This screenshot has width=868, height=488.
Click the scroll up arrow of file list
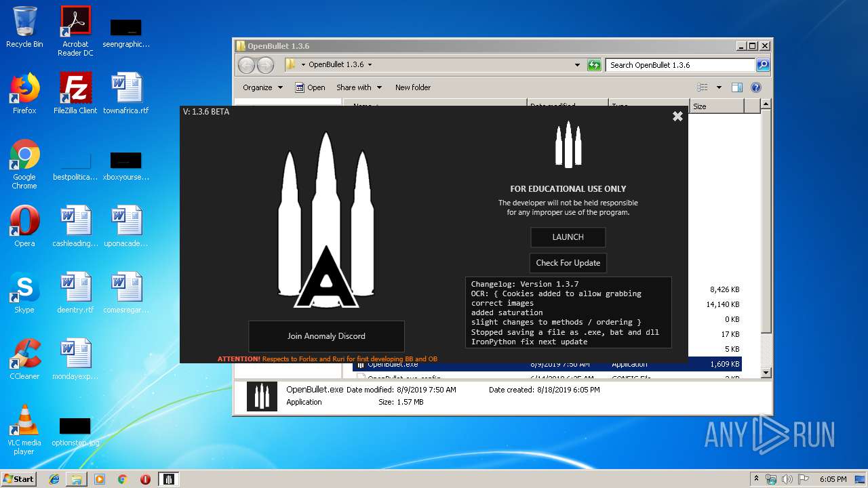[x=766, y=104]
